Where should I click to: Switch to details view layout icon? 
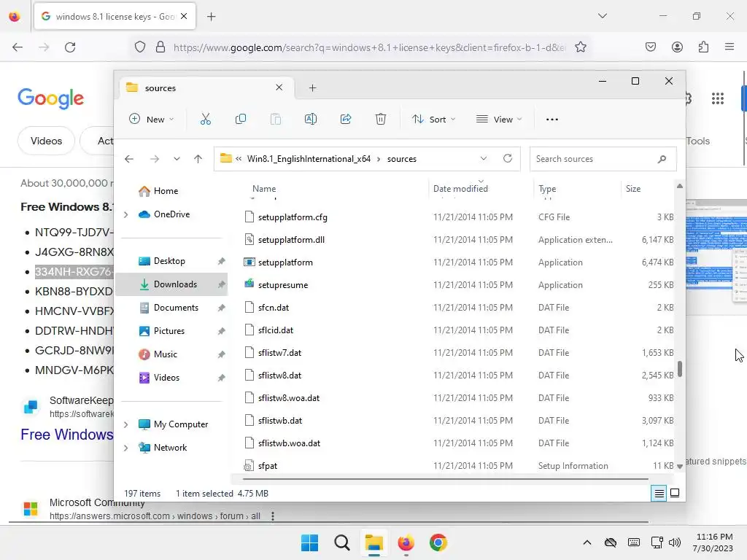coord(659,494)
